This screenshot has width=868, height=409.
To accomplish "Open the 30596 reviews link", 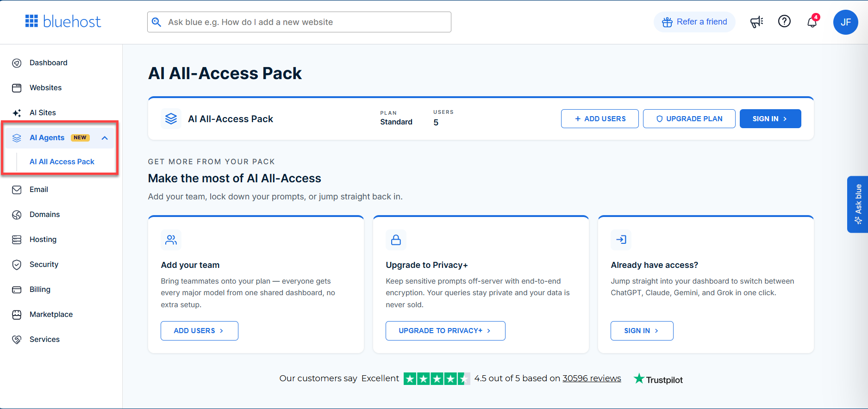I will pos(592,378).
